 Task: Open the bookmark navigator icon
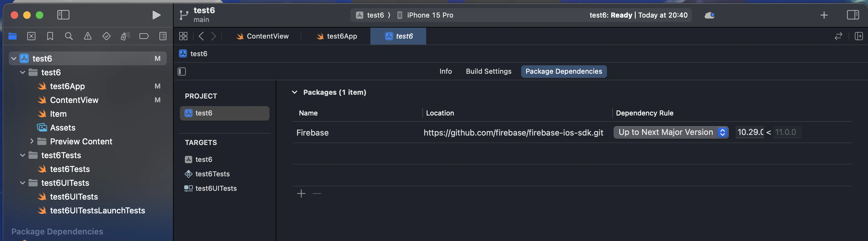tap(50, 36)
